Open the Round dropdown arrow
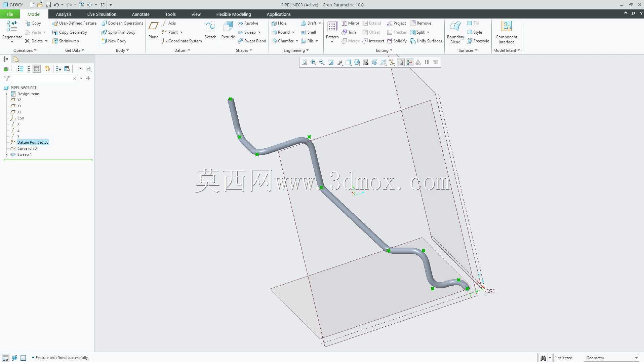This screenshot has width=644, height=362. (x=293, y=32)
